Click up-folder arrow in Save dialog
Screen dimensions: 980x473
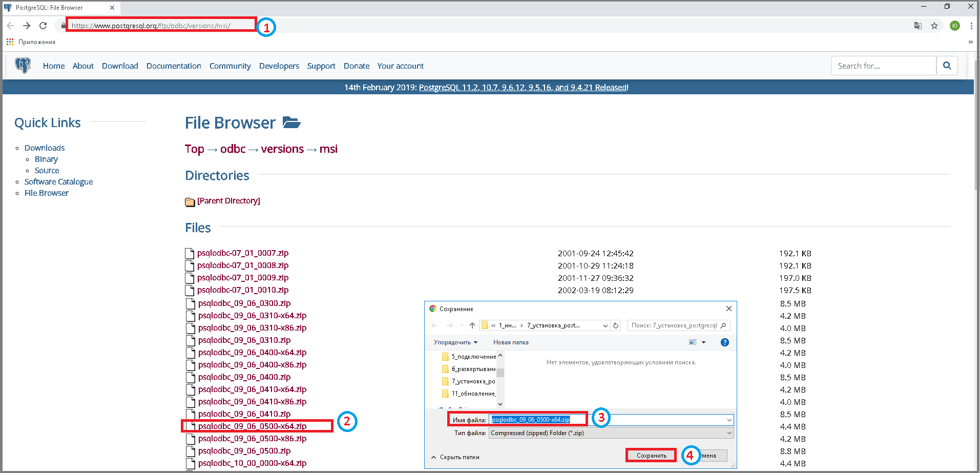(472, 325)
